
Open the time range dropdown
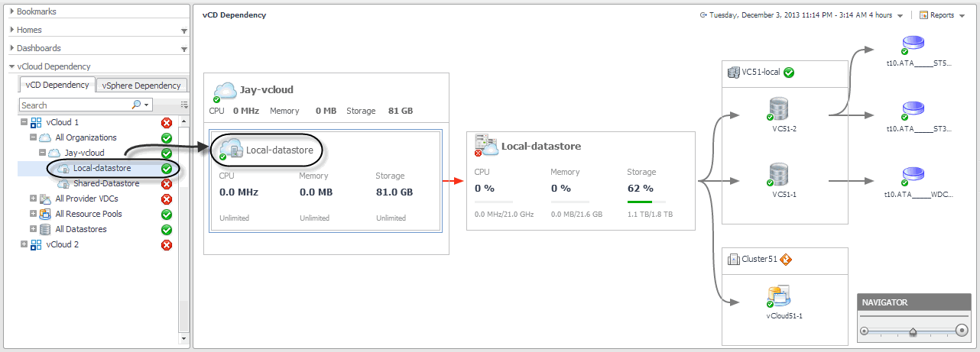tap(900, 15)
